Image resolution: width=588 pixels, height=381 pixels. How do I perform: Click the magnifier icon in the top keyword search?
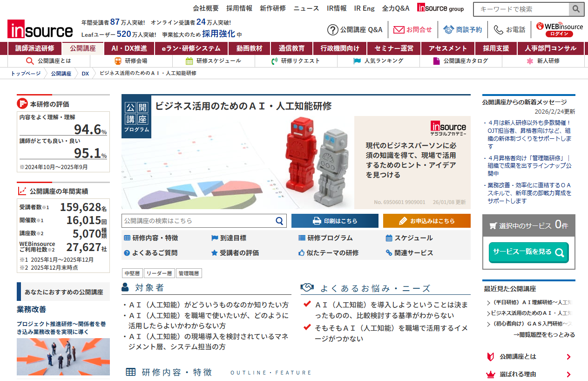(576, 9)
